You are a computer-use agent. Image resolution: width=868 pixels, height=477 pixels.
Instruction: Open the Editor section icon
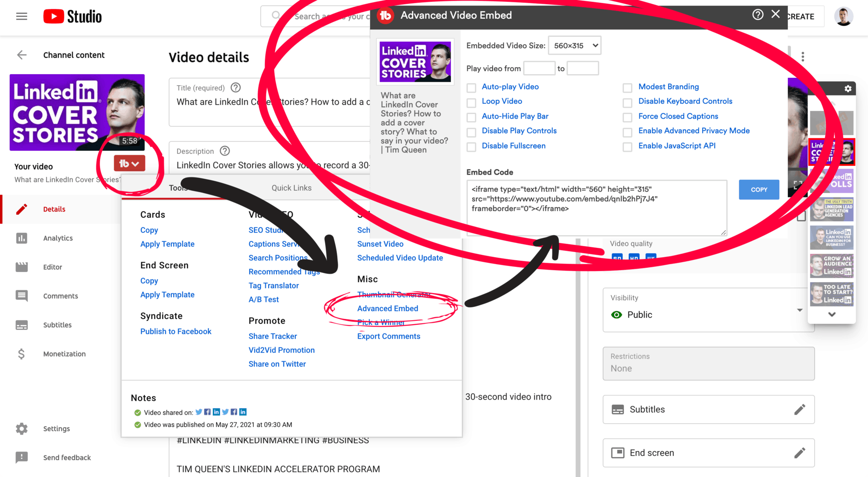(21, 267)
